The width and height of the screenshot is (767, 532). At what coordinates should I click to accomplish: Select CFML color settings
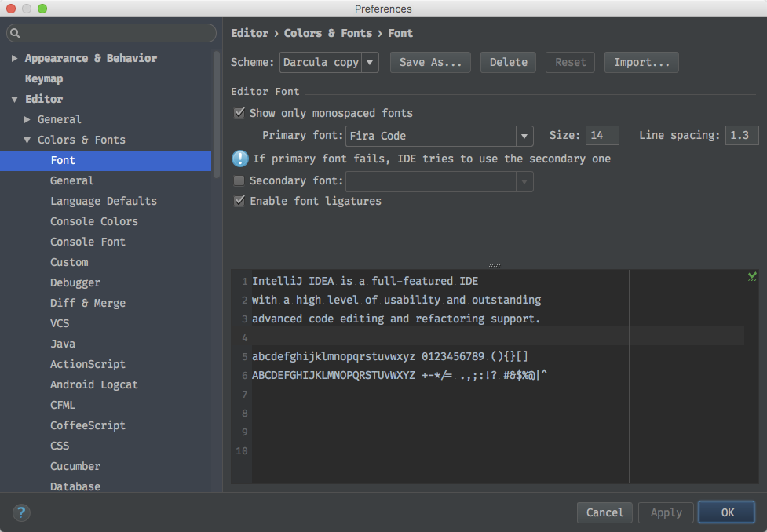[63, 405]
